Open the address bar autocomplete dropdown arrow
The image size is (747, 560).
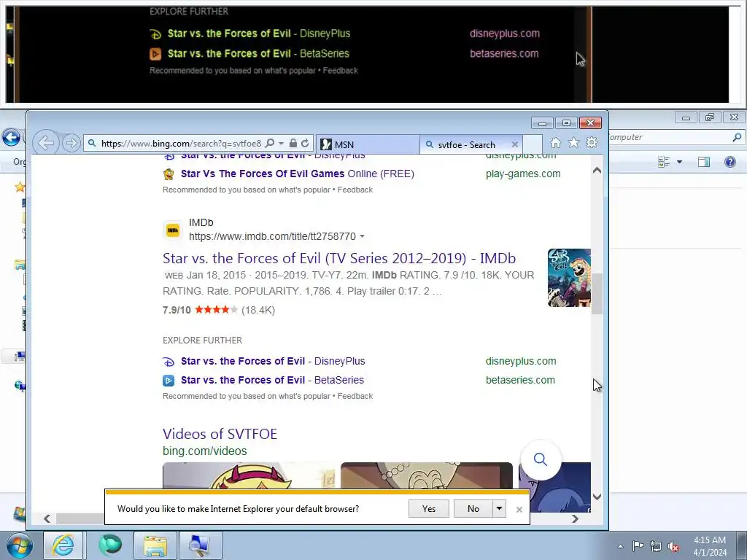tap(281, 143)
